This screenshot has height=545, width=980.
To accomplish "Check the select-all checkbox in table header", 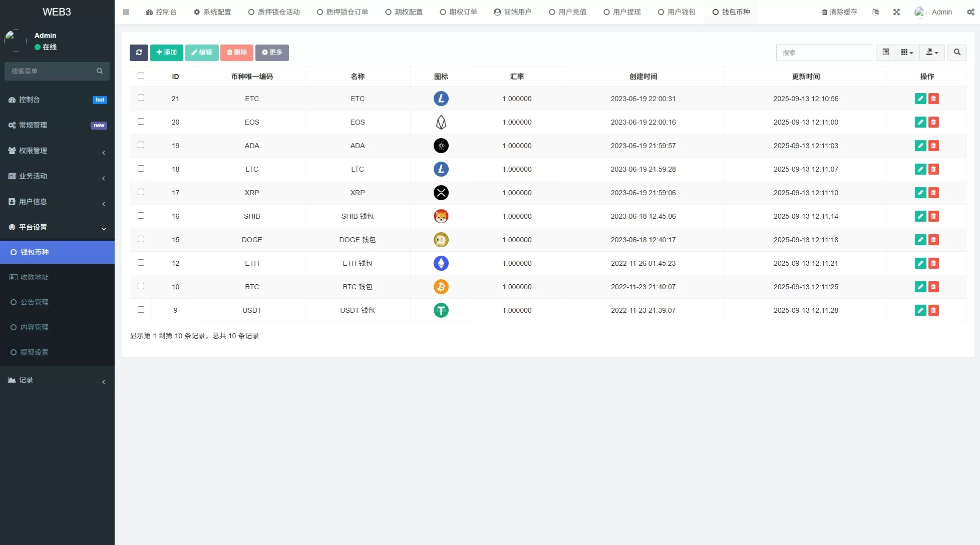I will click(x=141, y=76).
